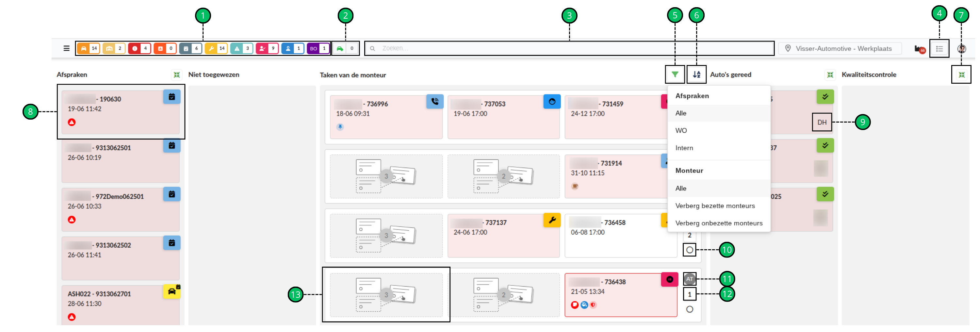Open the hamburger menu
Screen dimensions: 980x332
(66, 48)
